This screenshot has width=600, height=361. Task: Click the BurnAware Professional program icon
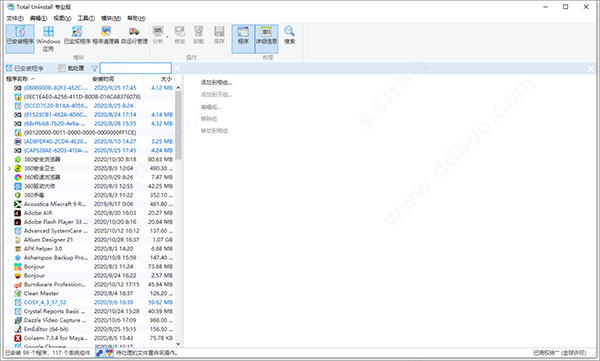click(18, 284)
